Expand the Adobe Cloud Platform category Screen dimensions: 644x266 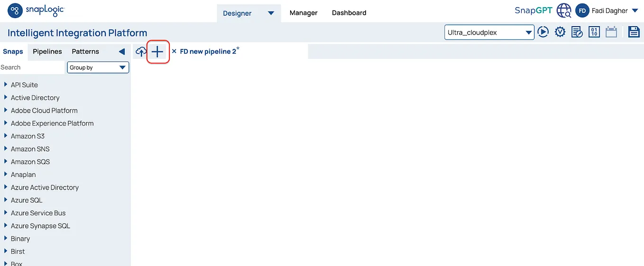point(6,110)
